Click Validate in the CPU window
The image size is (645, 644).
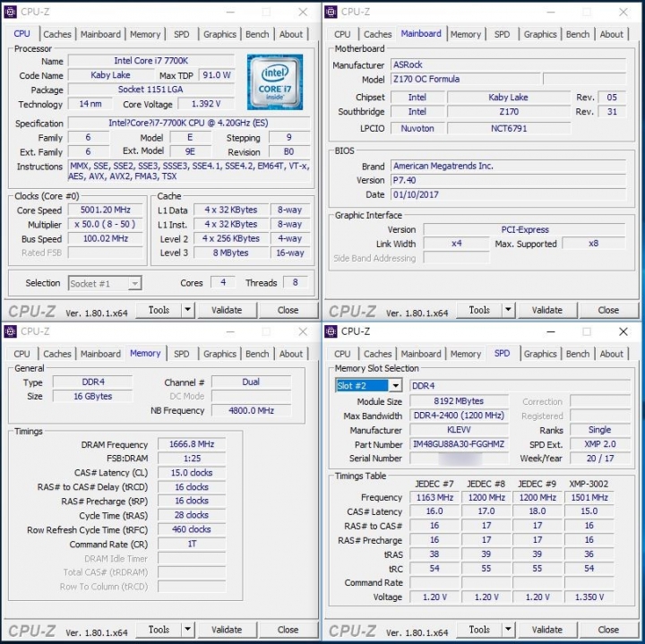(227, 310)
